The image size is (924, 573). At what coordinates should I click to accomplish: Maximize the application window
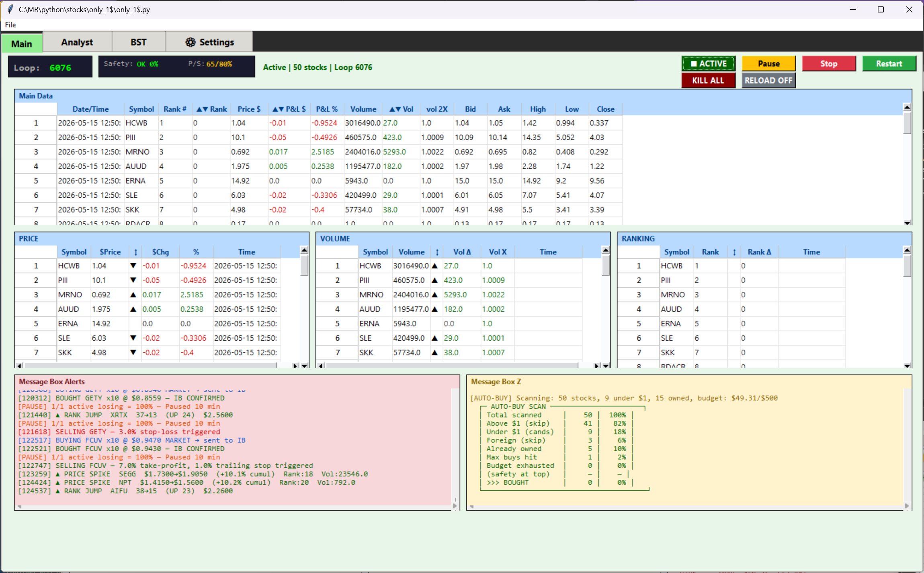point(881,9)
